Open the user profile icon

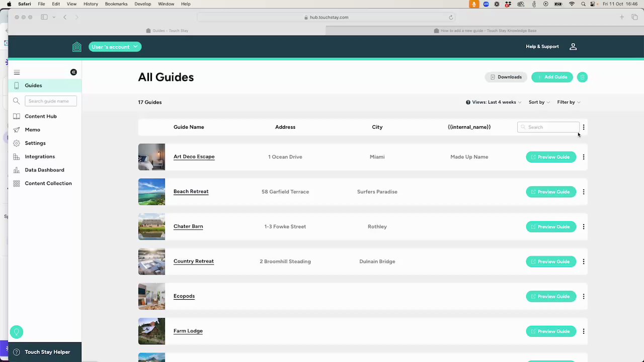[x=573, y=47]
